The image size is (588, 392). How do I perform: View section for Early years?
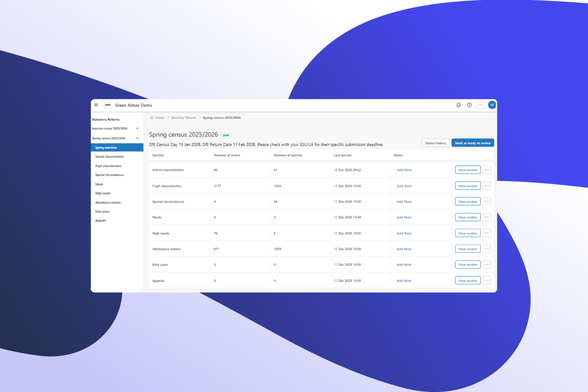[468, 265]
